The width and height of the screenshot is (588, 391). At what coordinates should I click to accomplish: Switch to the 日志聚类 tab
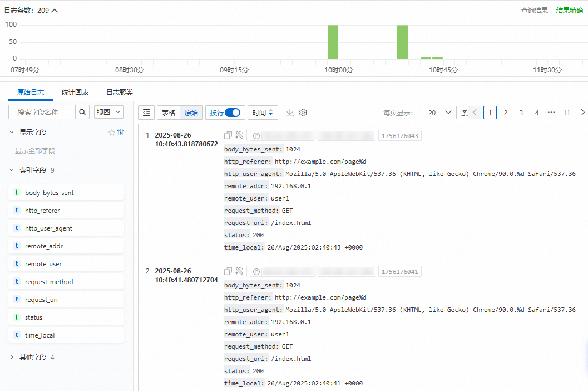coord(120,92)
